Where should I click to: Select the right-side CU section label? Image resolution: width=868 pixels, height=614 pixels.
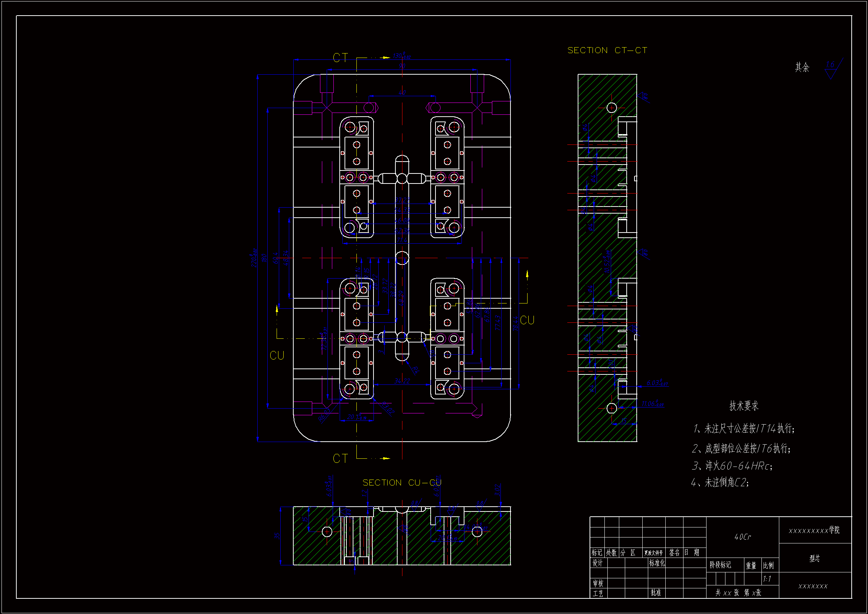(x=527, y=321)
